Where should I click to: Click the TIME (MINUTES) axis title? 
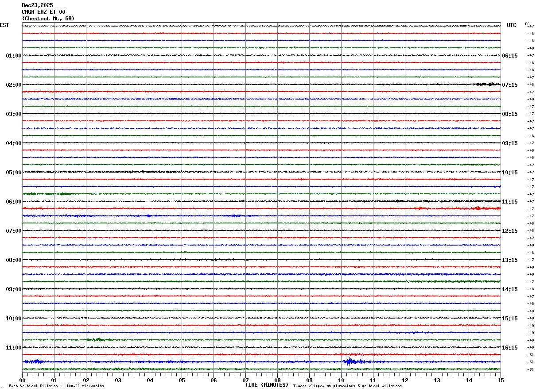tap(267, 385)
